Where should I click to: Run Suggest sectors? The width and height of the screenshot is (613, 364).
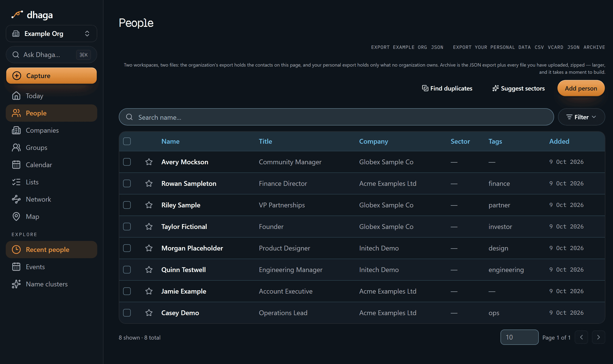click(x=519, y=88)
